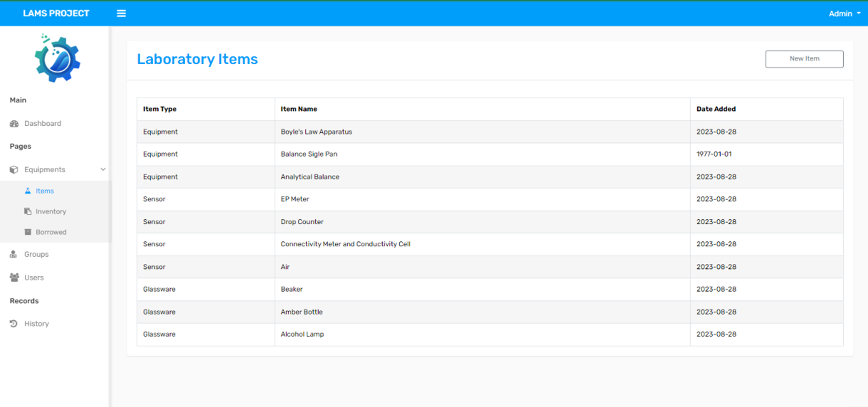Click the Borrowed archive icon
The height and width of the screenshot is (407, 868).
28,232
